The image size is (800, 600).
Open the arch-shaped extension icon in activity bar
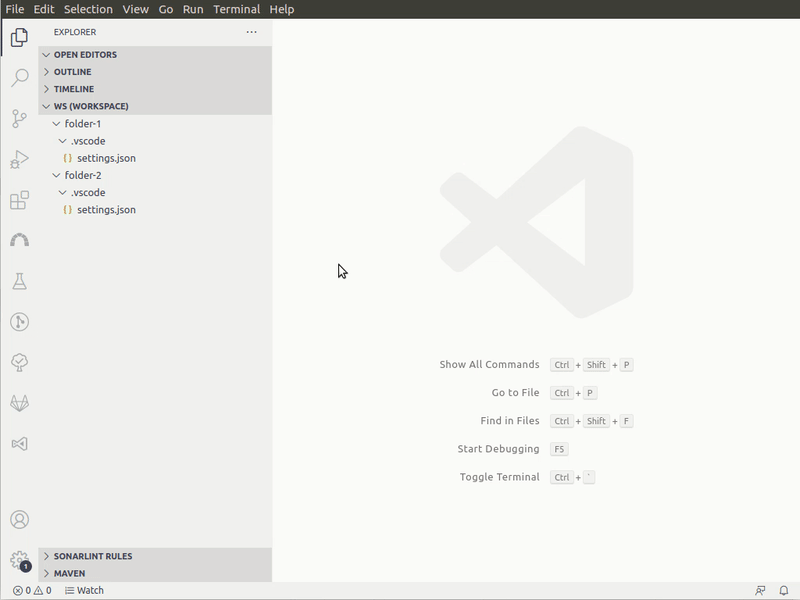point(19,240)
